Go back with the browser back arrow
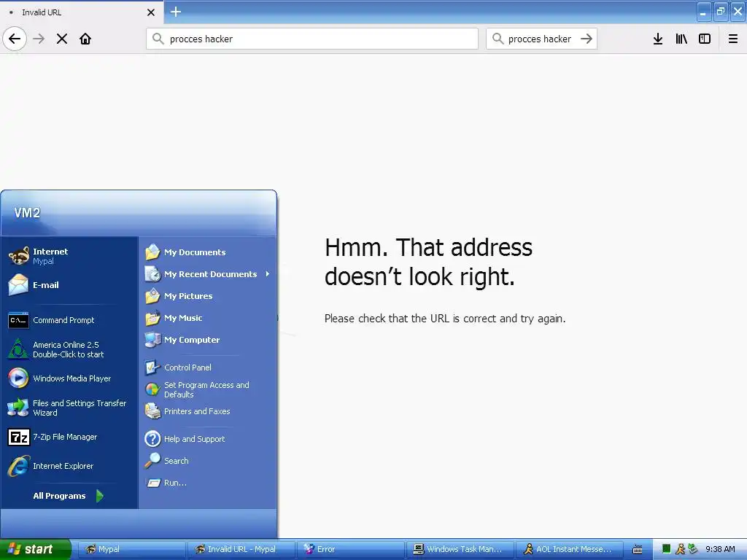 [x=15, y=39]
